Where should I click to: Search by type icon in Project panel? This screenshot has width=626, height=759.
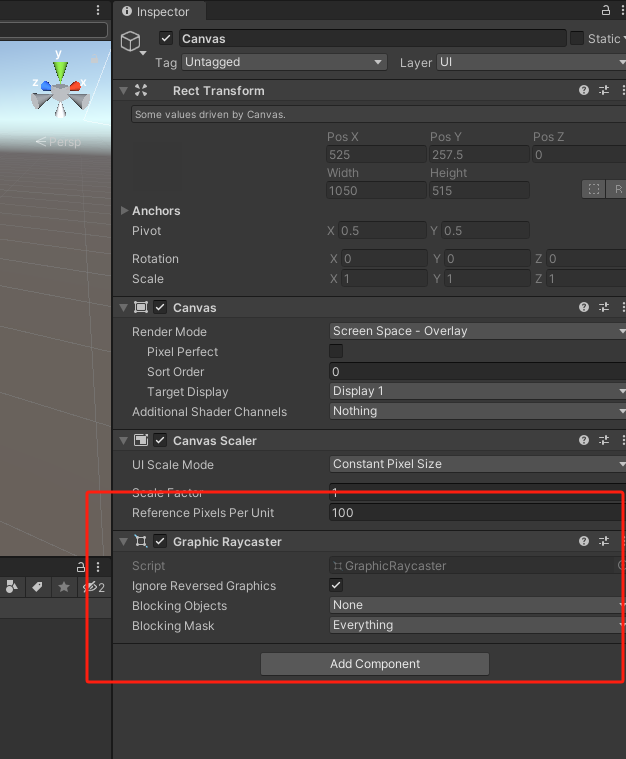12,587
